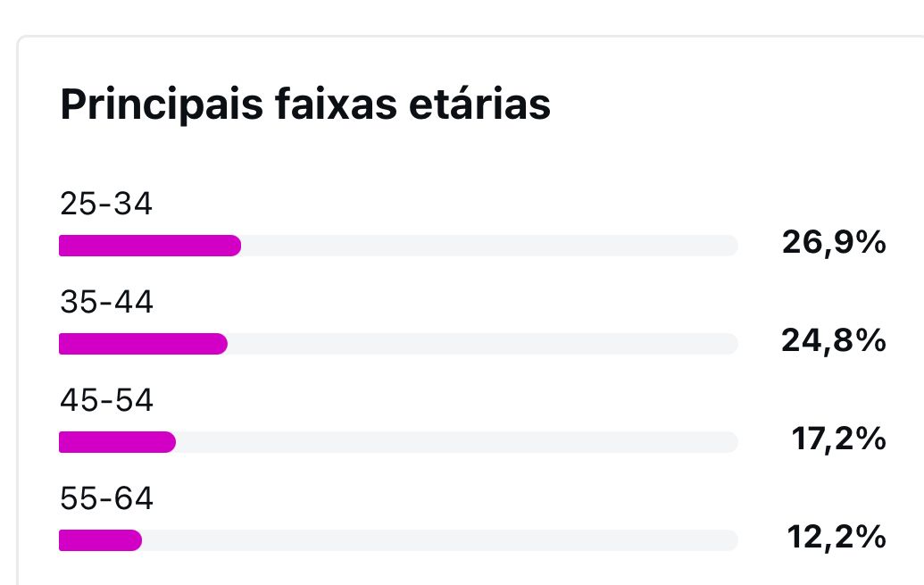924x585 pixels.
Task: Click rounded end of the 45-54 magenta bar
Action: coord(170,442)
